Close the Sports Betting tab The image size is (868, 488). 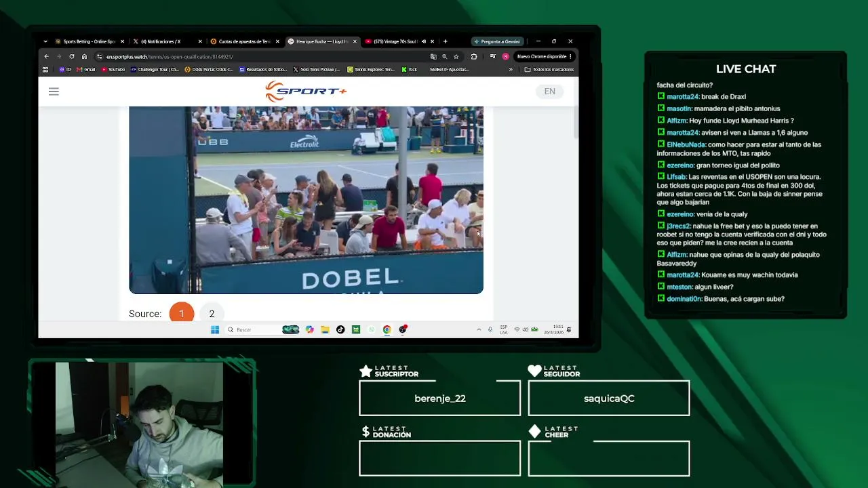point(122,41)
